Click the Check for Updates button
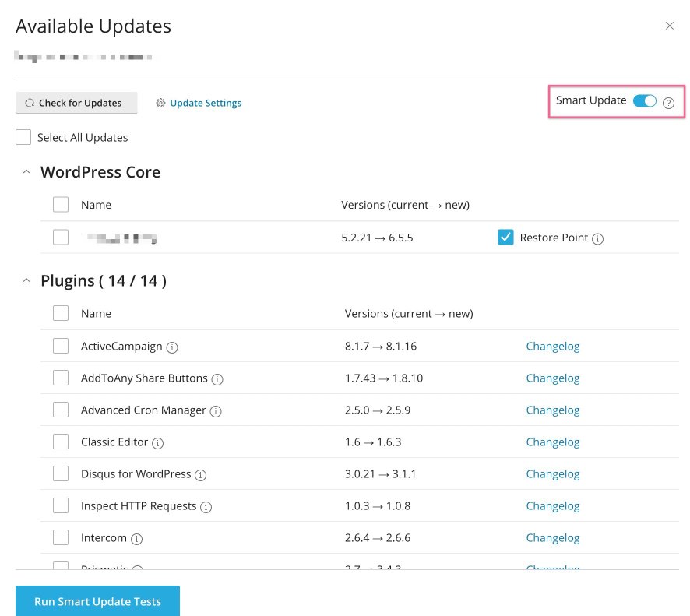 point(76,103)
